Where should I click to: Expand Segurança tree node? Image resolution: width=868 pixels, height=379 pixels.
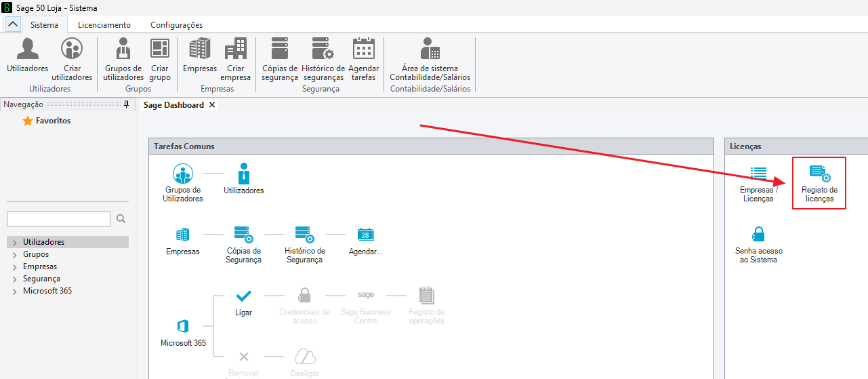(15, 279)
